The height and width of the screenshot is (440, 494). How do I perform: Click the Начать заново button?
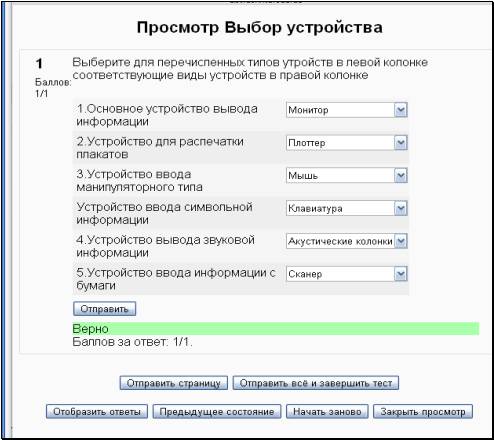tap(327, 412)
